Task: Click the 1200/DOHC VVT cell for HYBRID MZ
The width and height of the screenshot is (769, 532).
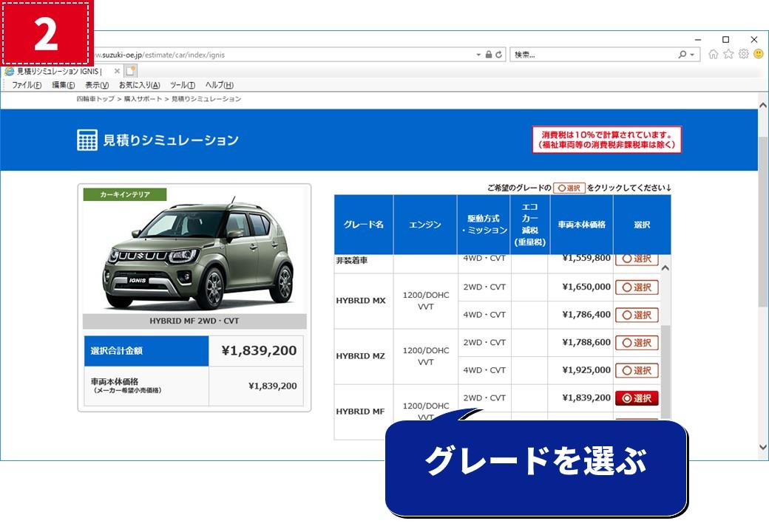Action: click(x=426, y=356)
